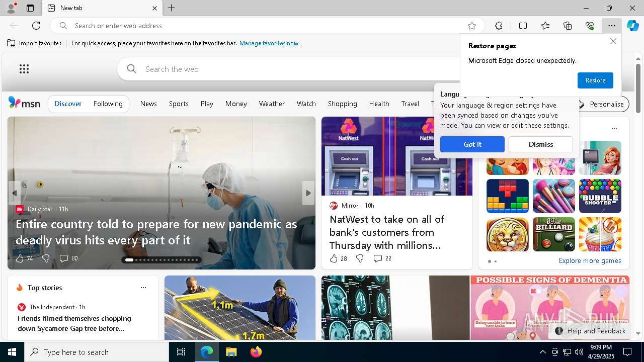The height and width of the screenshot is (362, 644).
Task: Open a new tab with plus
Action: [172, 8]
